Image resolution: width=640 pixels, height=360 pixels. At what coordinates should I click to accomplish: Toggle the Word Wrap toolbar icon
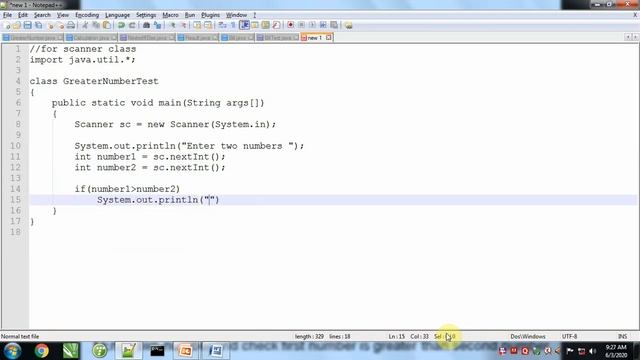click(x=223, y=25)
